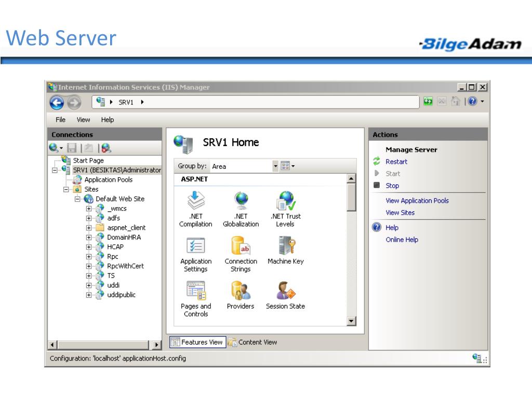Switch to the Features View tab
Image resolution: width=532 pixels, height=399 pixels.
(x=197, y=342)
